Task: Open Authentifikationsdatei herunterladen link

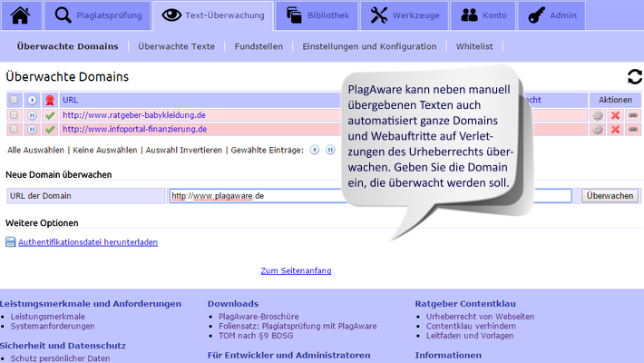Action: tap(88, 242)
